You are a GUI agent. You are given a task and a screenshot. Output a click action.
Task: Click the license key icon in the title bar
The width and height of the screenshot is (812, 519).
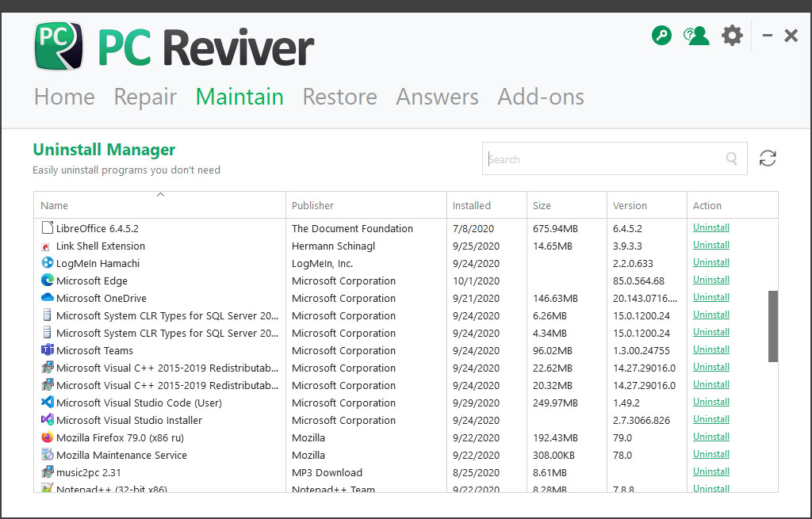(661, 35)
